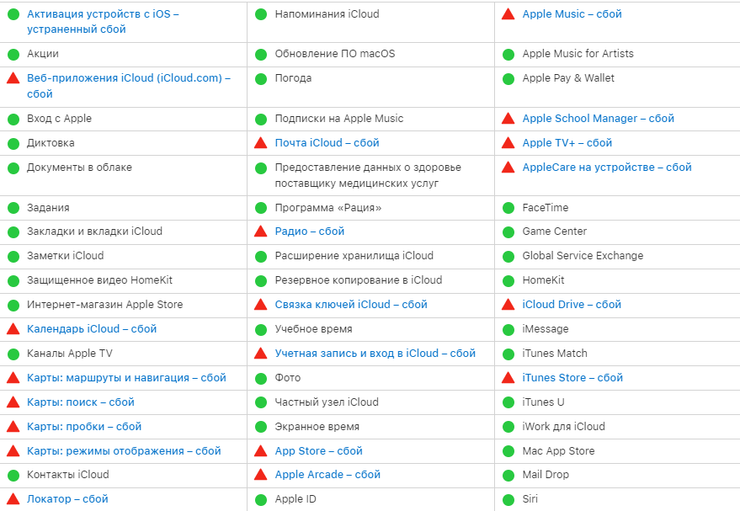Click the red triangle next to Почта iCloud
Screen dimensions: 740x511
[261, 143]
